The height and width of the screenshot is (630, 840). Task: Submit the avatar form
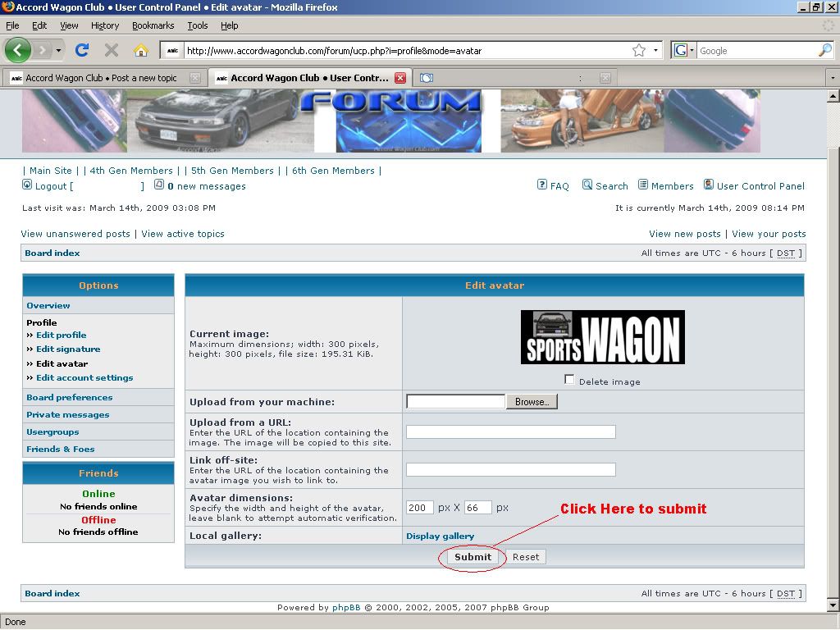(x=472, y=557)
